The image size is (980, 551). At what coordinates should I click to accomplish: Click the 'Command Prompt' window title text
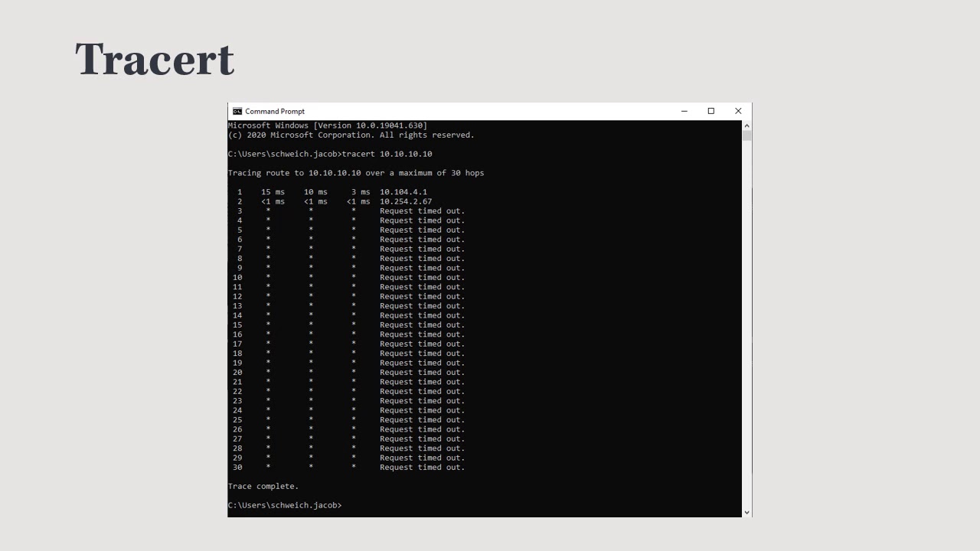click(x=275, y=111)
